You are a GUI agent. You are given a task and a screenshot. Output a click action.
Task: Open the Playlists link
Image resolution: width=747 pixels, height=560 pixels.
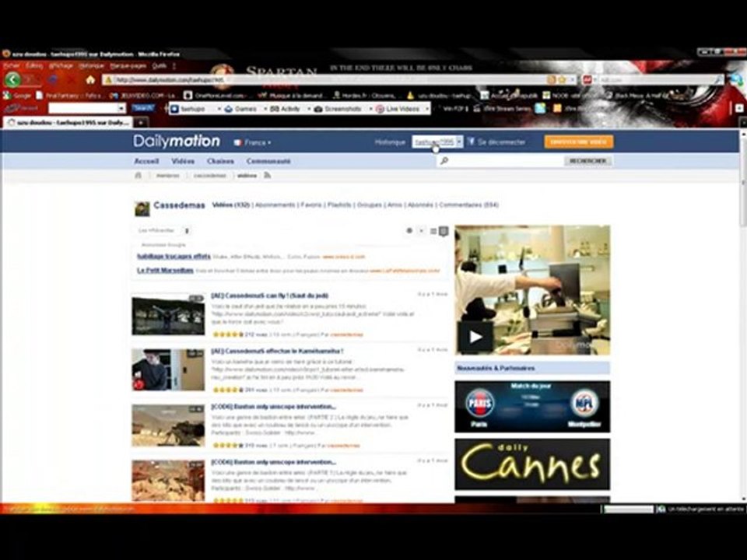[x=339, y=205]
